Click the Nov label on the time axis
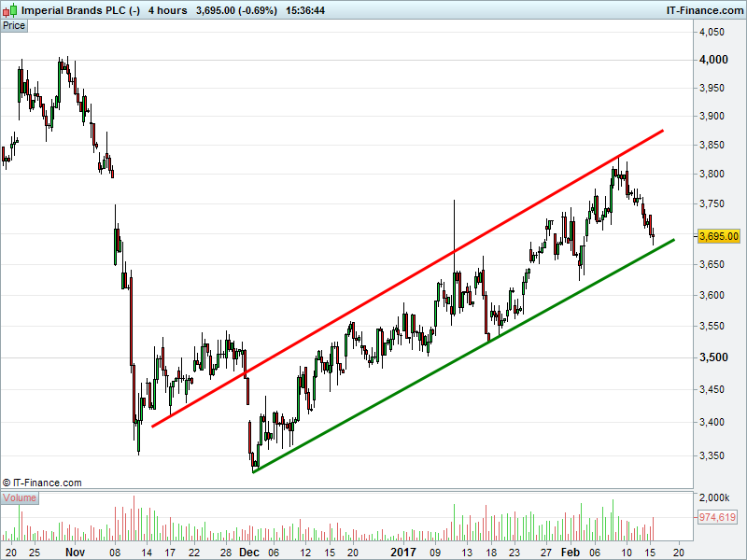The height and width of the screenshot is (560, 747). point(76,552)
